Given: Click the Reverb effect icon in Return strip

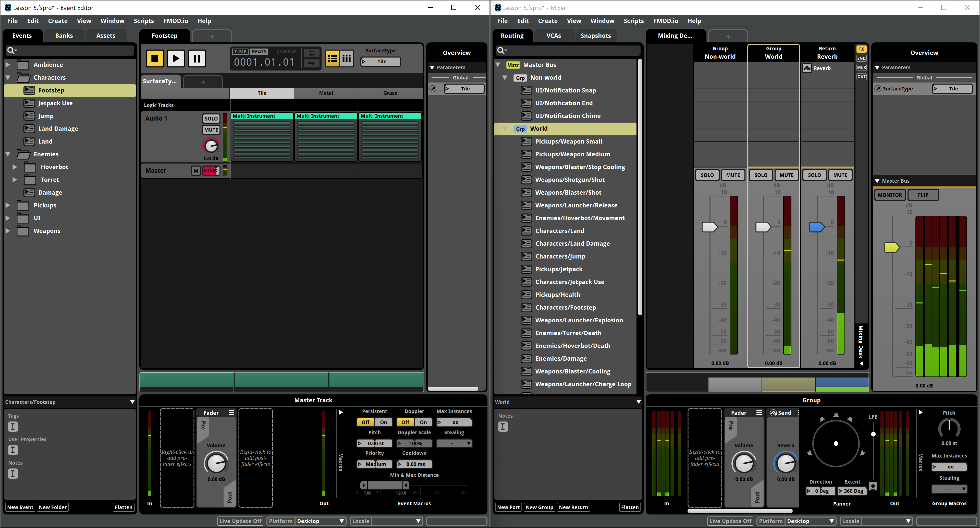Looking at the screenshot, I should click(806, 68).
